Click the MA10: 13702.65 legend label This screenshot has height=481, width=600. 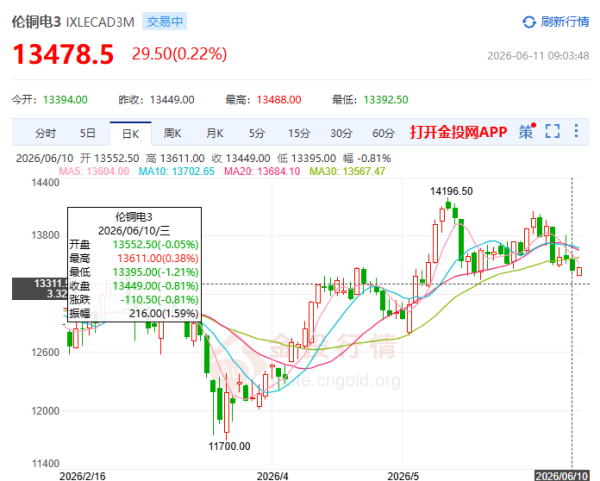pyautogui.click(x=176, y=171)
